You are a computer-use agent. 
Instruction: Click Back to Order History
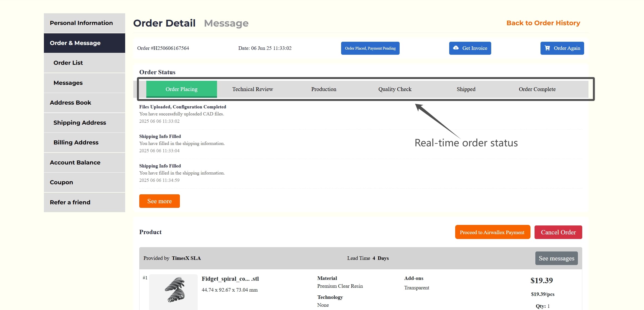543,23
